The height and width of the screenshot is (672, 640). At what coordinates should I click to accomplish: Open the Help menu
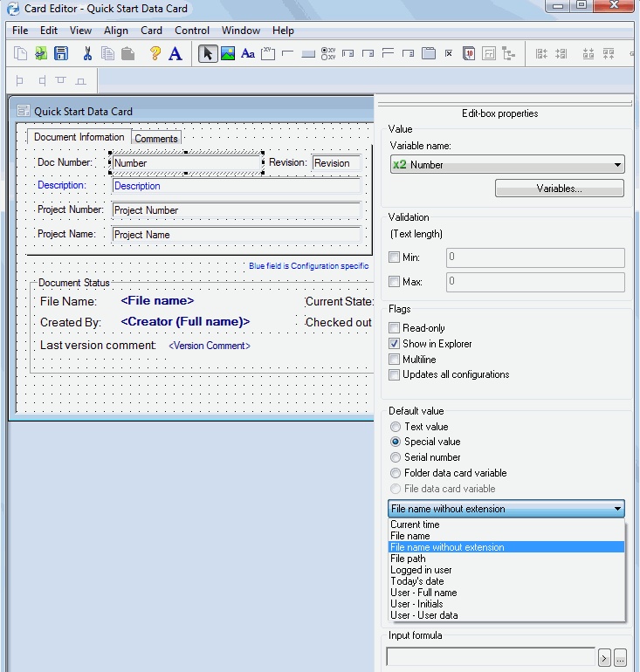pyautogui.click(x=283, y=31)
